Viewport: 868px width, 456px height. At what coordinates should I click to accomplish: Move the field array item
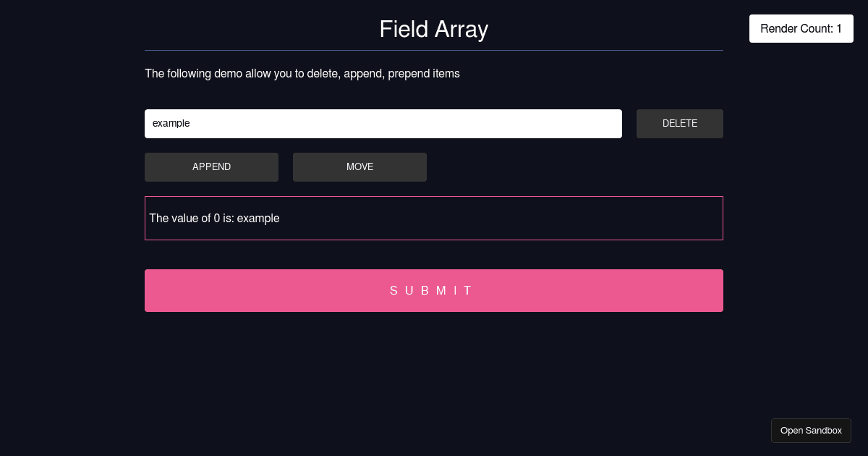coord(359,166)
